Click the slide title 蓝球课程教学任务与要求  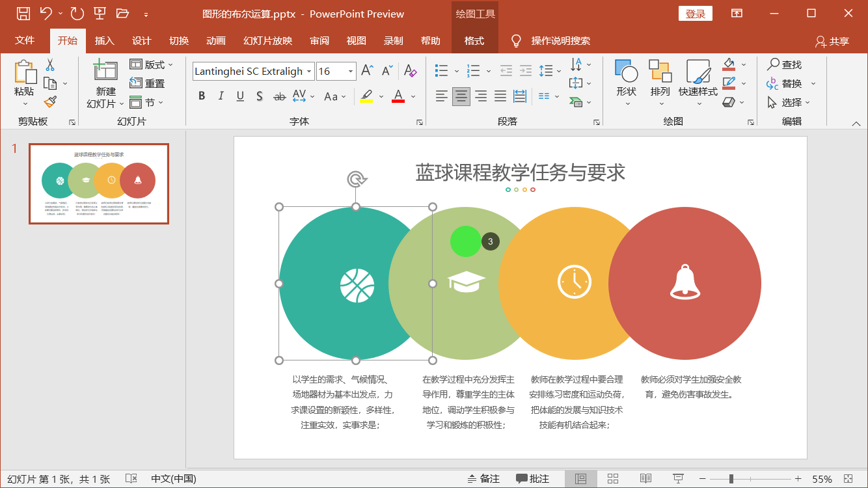(520, 172)
